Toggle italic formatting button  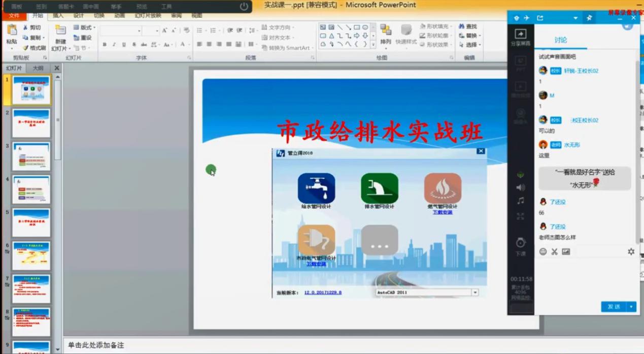(114, 45)
